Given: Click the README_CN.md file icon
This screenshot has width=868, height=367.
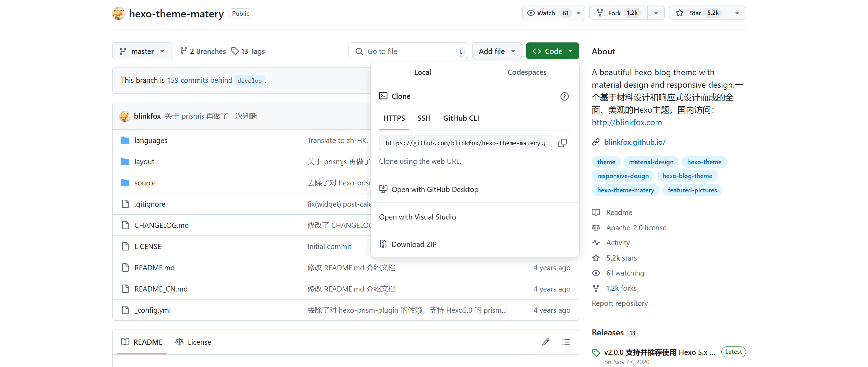Looking at the screenshot, I should coord(125,289).
